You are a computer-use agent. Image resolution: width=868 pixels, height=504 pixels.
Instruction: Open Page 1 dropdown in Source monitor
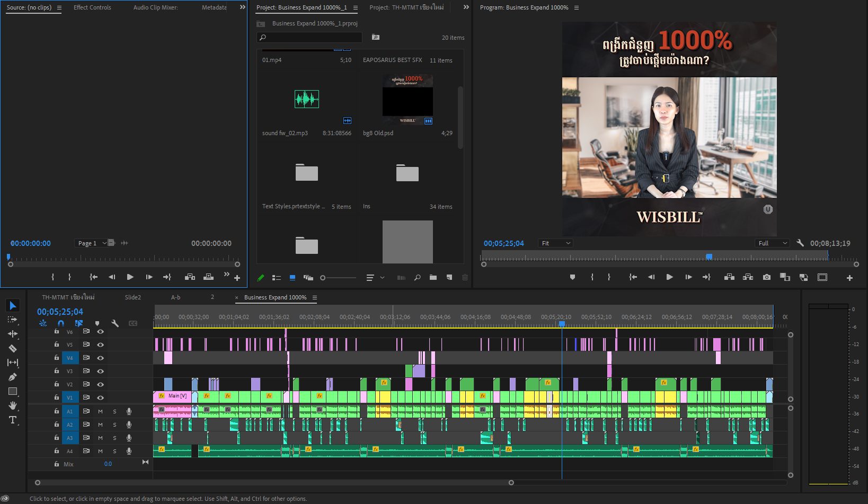click(91, 243)
